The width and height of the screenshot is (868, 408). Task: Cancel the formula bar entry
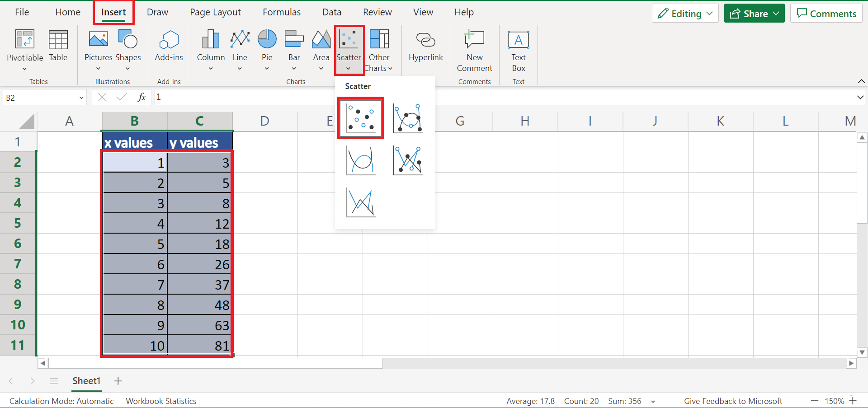coord(102,97)
